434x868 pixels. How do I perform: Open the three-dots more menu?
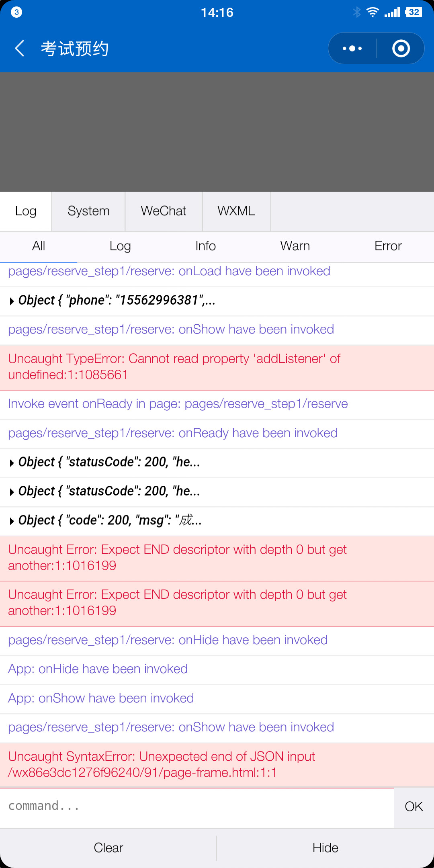click(352, 48)
